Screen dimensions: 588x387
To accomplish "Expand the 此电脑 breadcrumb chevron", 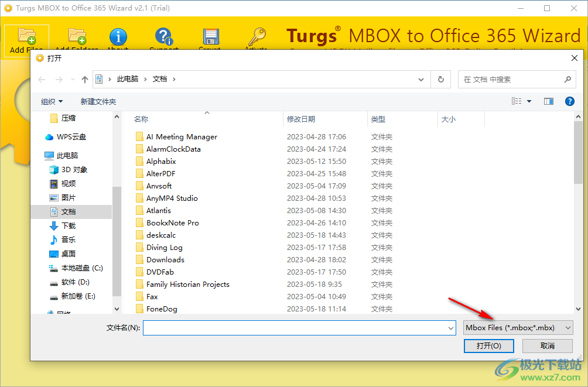I will [145, 79].
